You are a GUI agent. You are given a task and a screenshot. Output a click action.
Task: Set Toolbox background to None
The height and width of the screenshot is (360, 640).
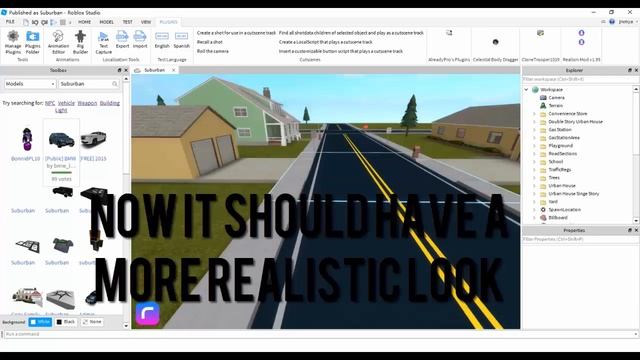pyautogui.click(x=92, y=322)
